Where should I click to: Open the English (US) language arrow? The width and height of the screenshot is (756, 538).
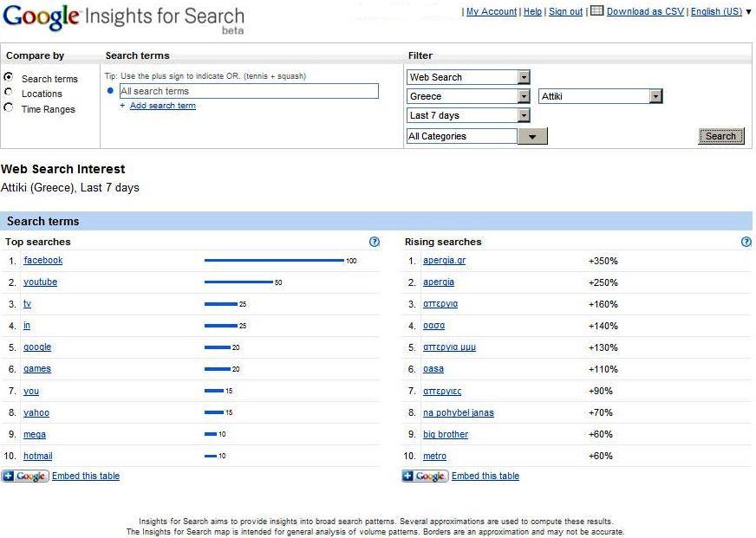(x=748, y=12)
